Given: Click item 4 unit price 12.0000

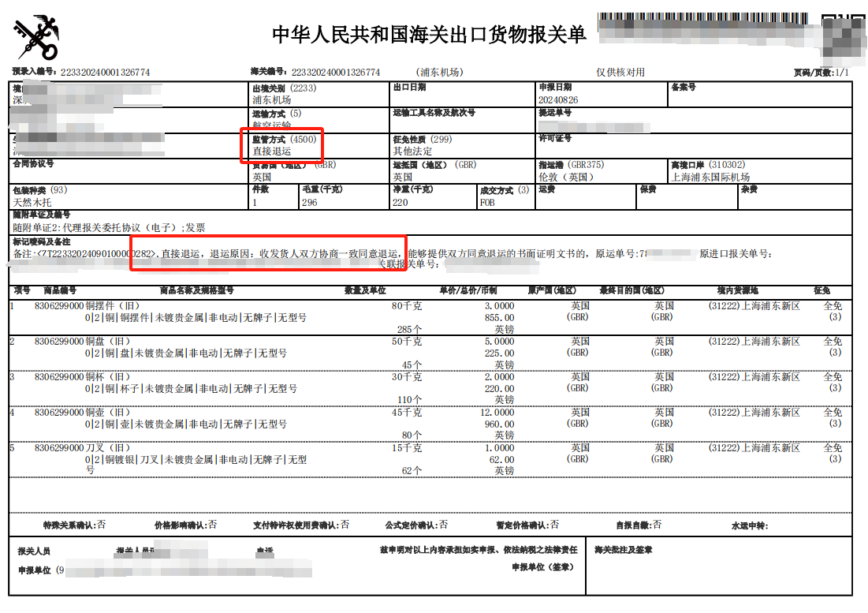Looking at the screenshot, I should tap(497, 413).
